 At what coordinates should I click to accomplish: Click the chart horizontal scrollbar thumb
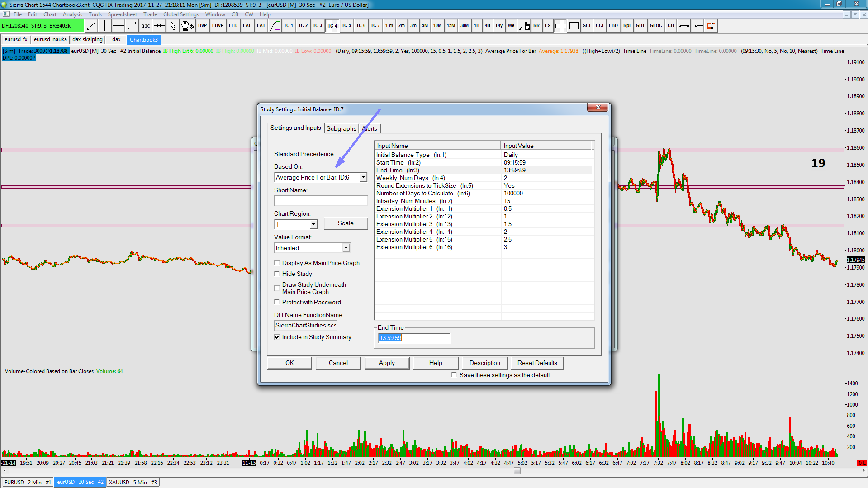tap(517, 471)
